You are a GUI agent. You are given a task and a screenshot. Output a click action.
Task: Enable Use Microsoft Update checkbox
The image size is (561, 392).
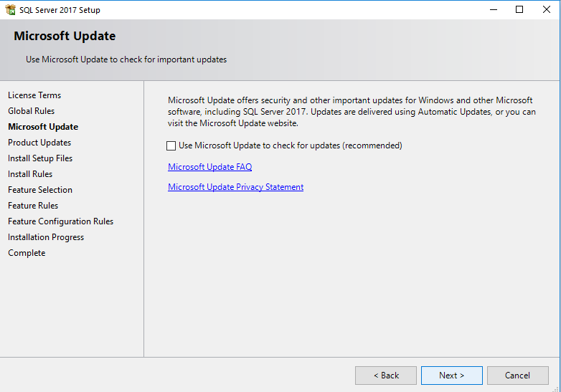click(171, 146)
